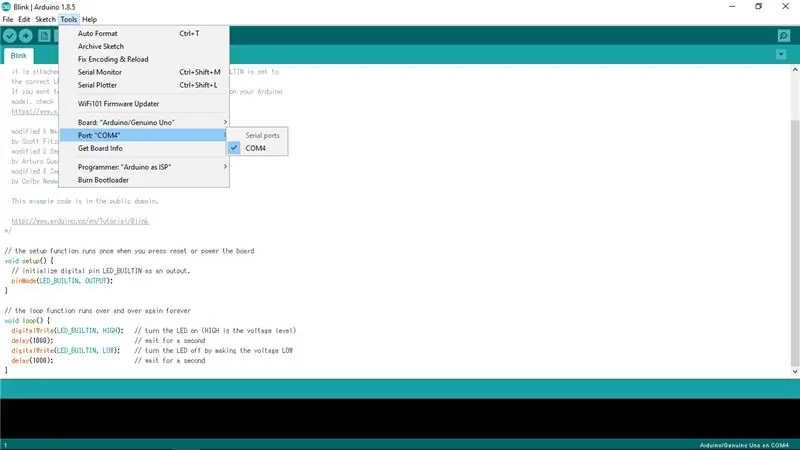Expand the Board submenu arrow

click(225, 122)
